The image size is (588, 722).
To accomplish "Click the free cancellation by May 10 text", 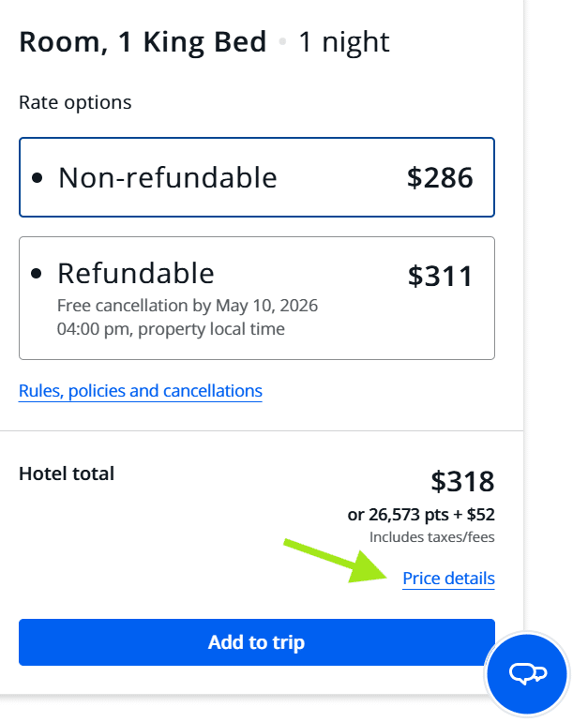I will click(188, 306).
